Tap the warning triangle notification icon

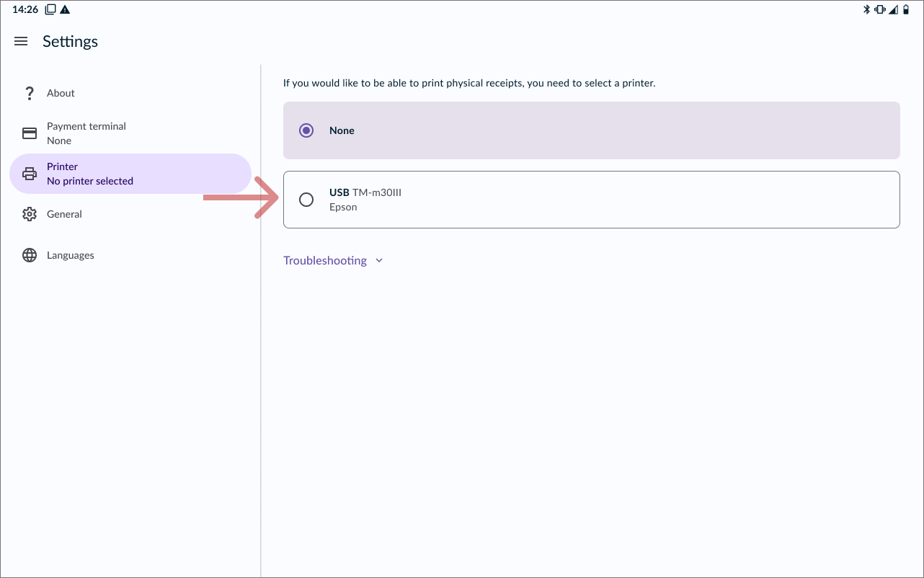click(x=66, y=9)
